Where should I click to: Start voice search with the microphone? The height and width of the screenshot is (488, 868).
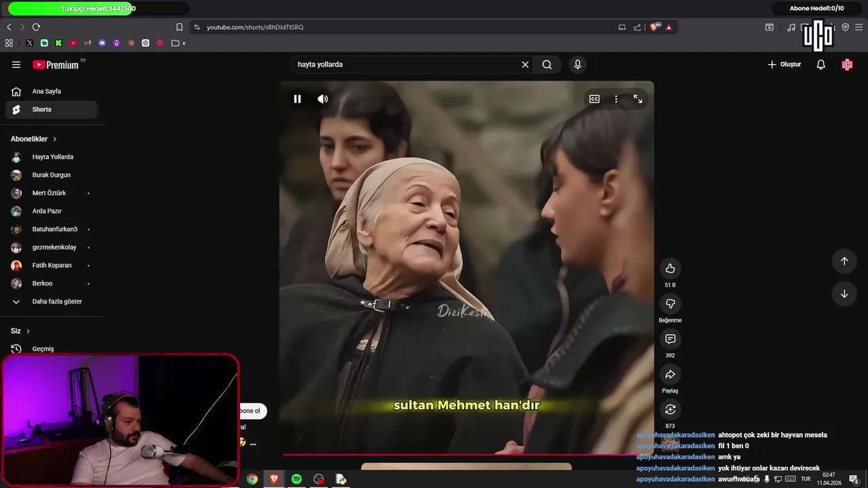pos(578,64)
